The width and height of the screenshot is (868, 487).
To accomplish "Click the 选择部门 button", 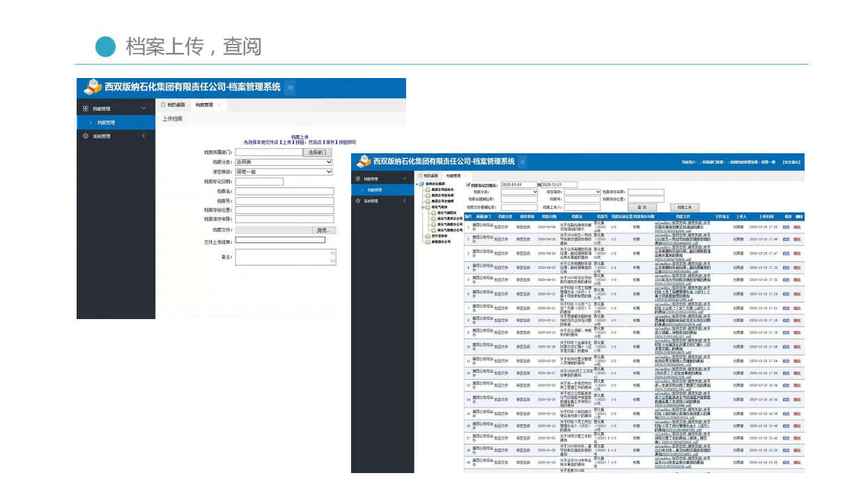I will [x=317, y=152].
